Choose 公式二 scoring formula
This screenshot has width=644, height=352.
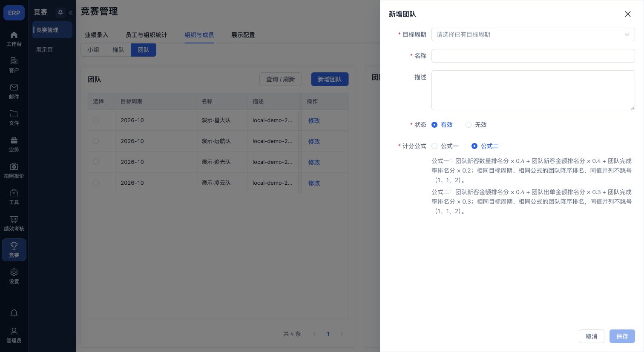(x=474, y=146)
